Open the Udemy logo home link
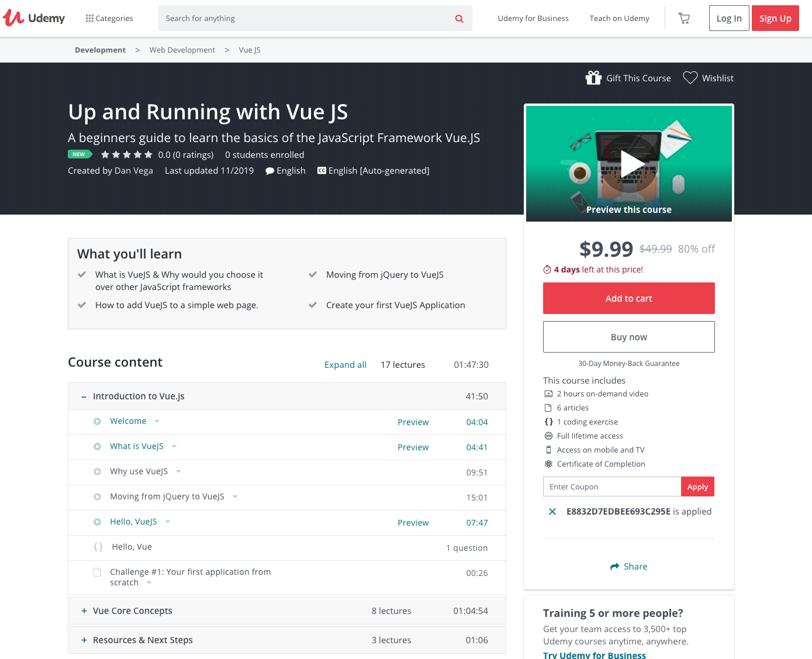This screenshot has width=812, height=659. click(x=34, y=18)
